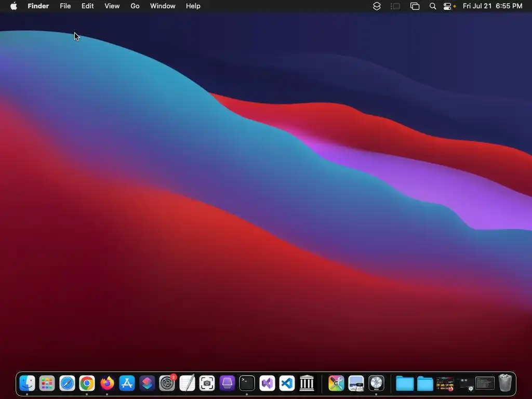Open the Finder application menu
532x399 pixels.
pyautogui.click(x=38, y=6)
